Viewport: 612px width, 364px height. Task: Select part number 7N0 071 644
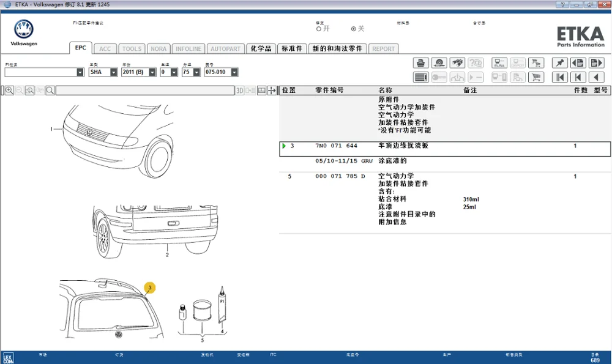click(x=336, y=146)
